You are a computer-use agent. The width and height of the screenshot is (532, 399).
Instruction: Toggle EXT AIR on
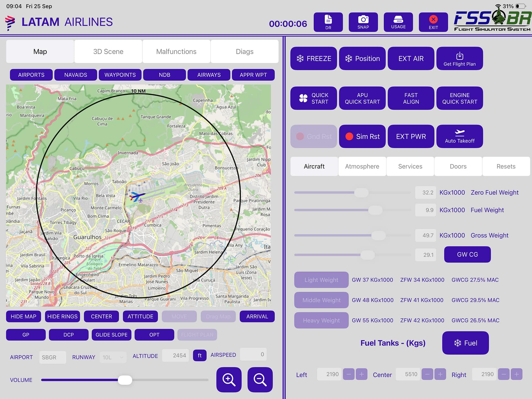click(411, 59)
